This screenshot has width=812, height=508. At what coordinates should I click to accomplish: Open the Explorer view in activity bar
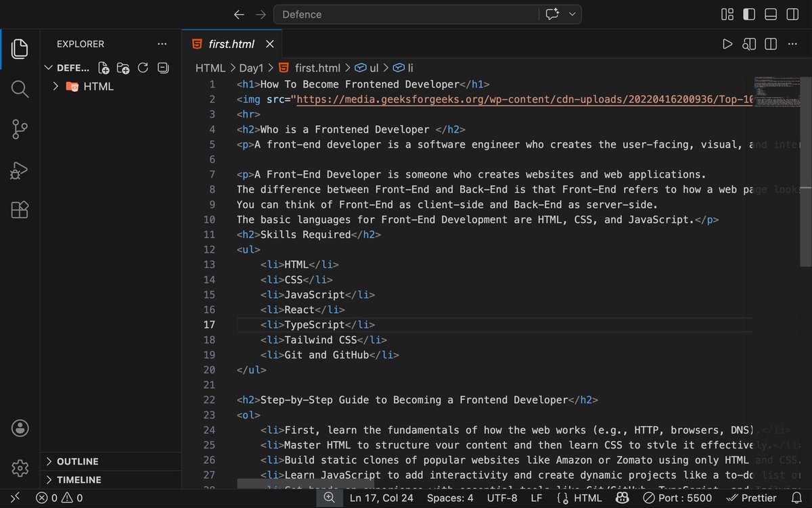tap(20, 48)
